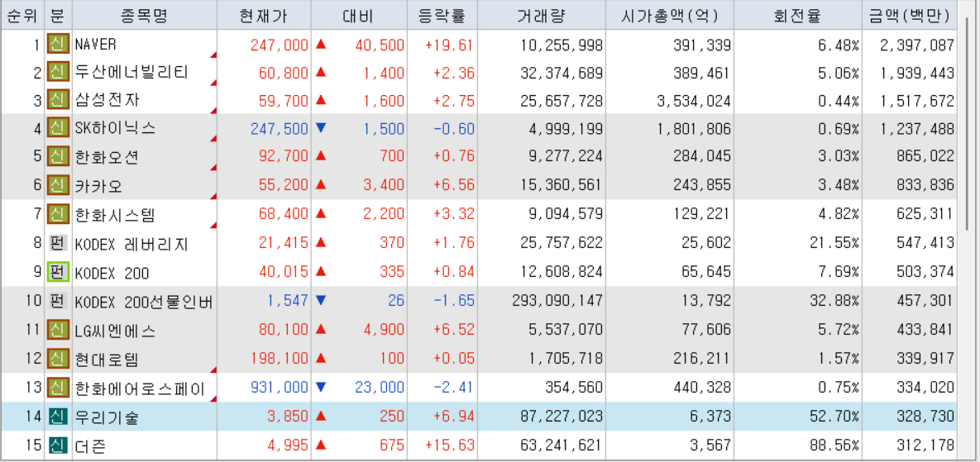This screenshot has height=462, width=980.
Task: Sort by the 거래량 column header
Action: [x=541, y=16]
